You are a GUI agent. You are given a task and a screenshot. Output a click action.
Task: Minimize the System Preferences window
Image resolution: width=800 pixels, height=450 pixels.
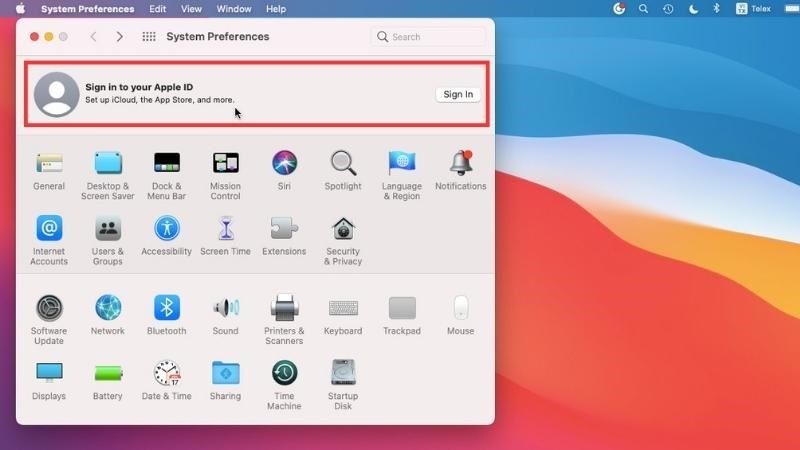[x=49, y=37]
